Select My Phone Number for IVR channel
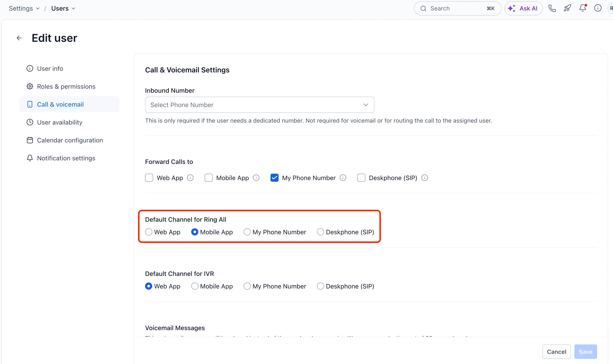613x364 pixels. tap(247, 286)
